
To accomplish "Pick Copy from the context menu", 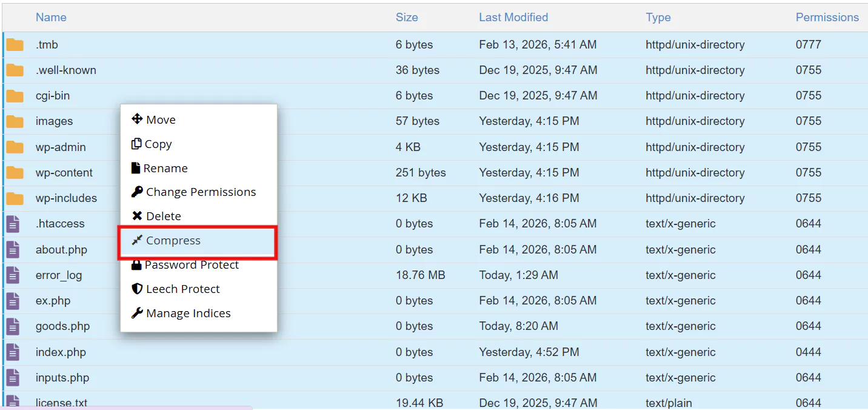I will [158, 144].
